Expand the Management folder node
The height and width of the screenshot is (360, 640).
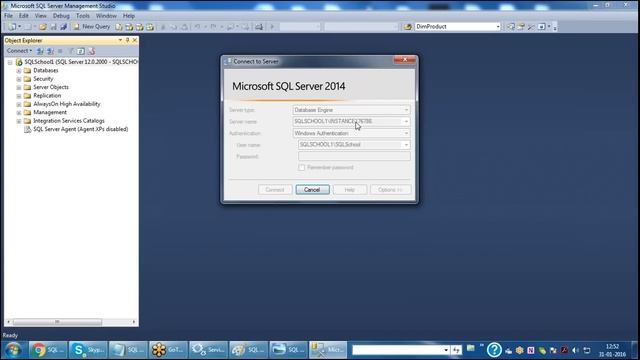tap(19, 113)
